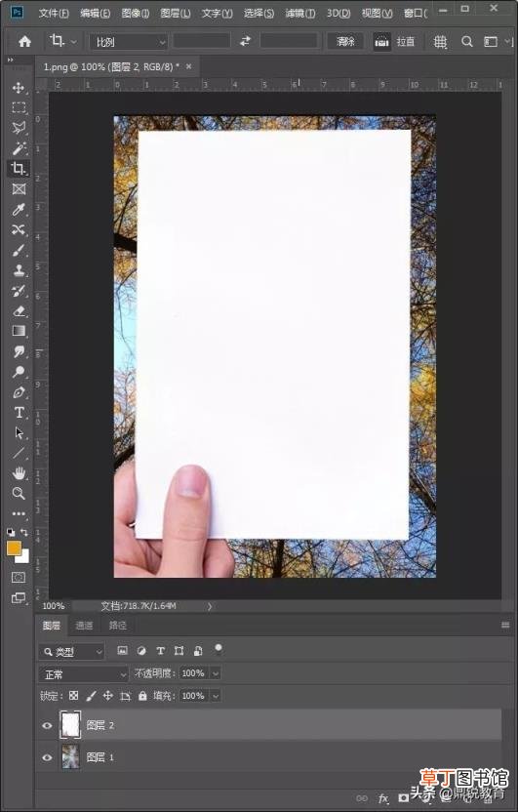Hide layer 图层 2 using its eye icon
Viewport: 518px width, 812px height.
(x=47, y=725)
